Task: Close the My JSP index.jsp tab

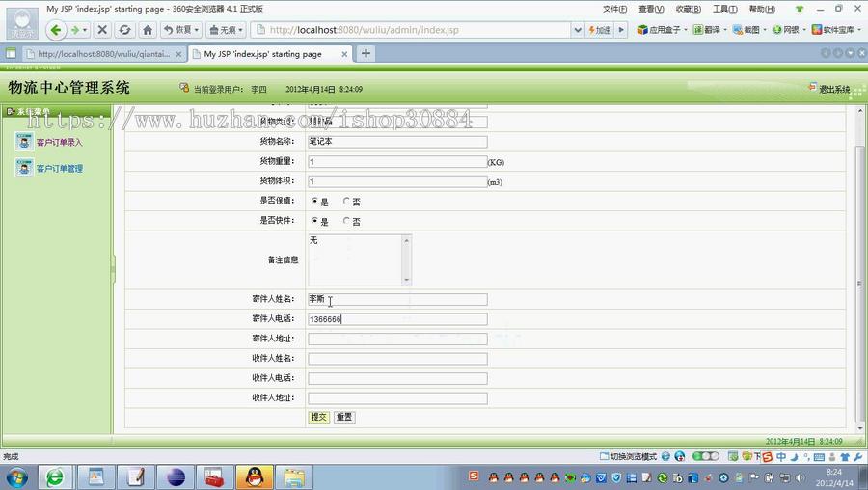Action: (x=344, y=54)
